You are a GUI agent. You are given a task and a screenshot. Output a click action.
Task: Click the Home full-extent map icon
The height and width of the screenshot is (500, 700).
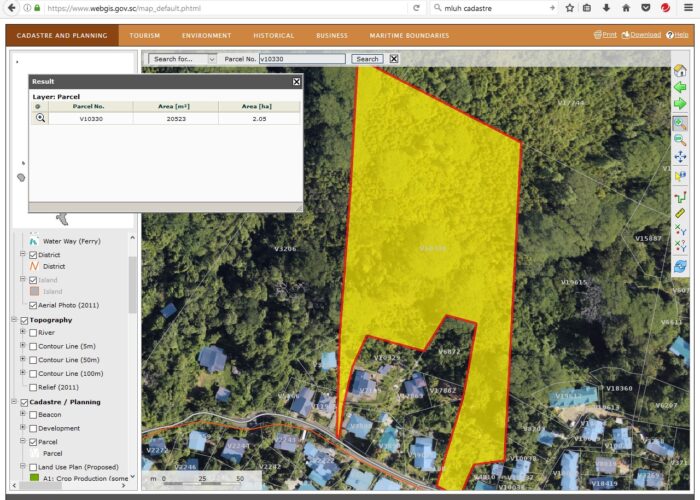[680, 71]
